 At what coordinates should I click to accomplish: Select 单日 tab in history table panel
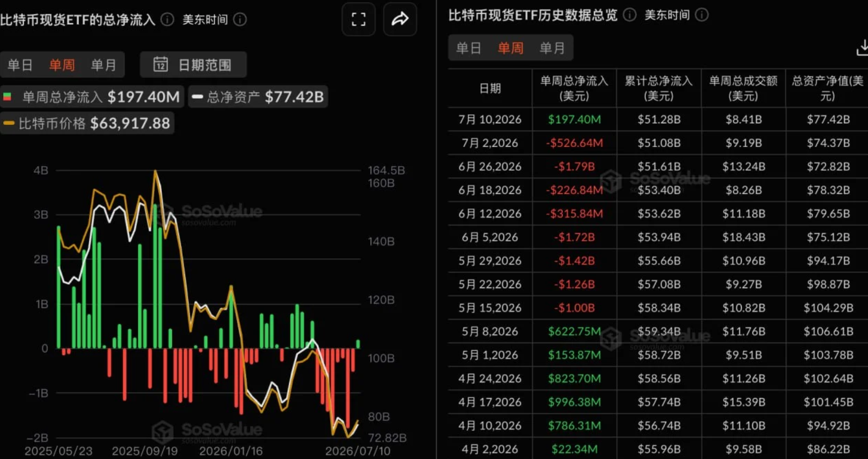point(468,48)
